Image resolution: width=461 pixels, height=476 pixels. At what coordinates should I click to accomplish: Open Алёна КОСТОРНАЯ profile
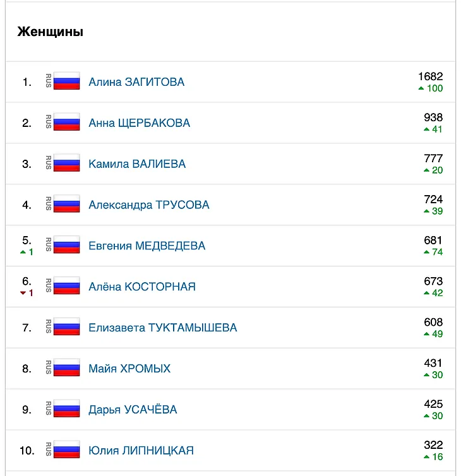(x=142, y=287)
